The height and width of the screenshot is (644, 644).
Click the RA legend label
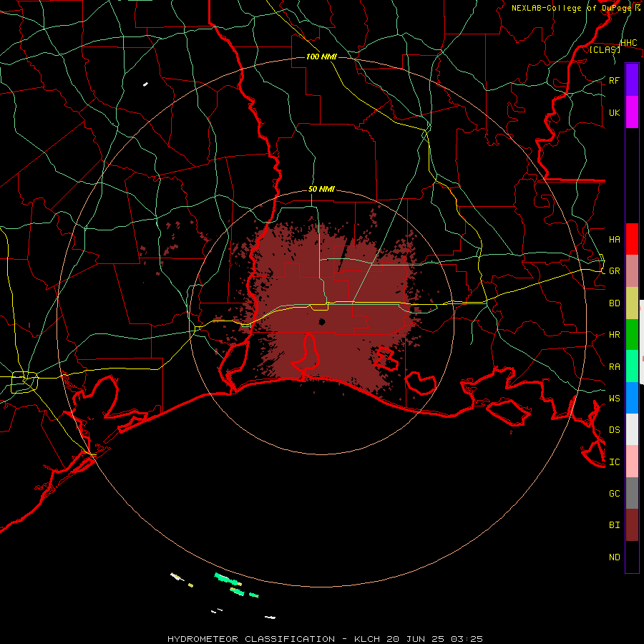click(614, 367)
